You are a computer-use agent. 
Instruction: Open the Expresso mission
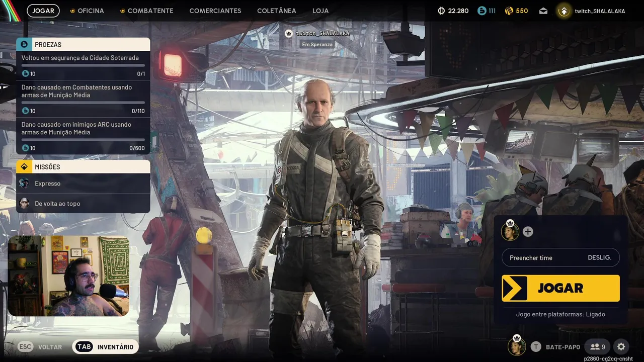click(x=84, y=184)
